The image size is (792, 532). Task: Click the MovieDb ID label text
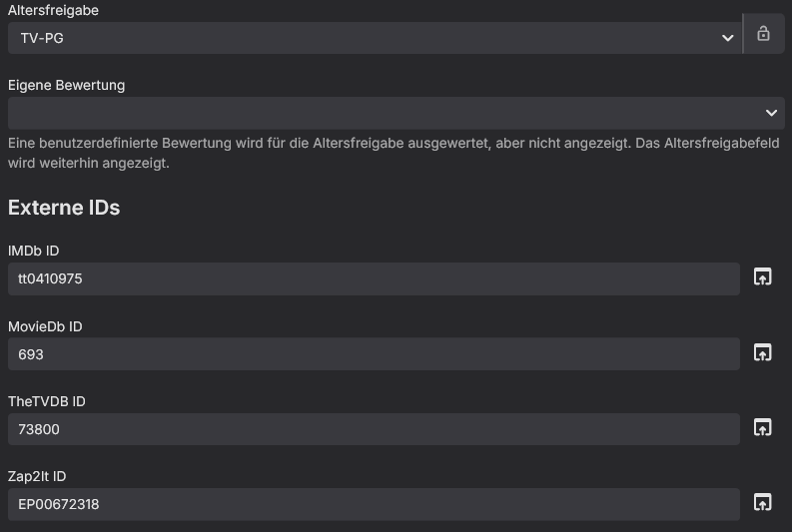pos(45,326)
